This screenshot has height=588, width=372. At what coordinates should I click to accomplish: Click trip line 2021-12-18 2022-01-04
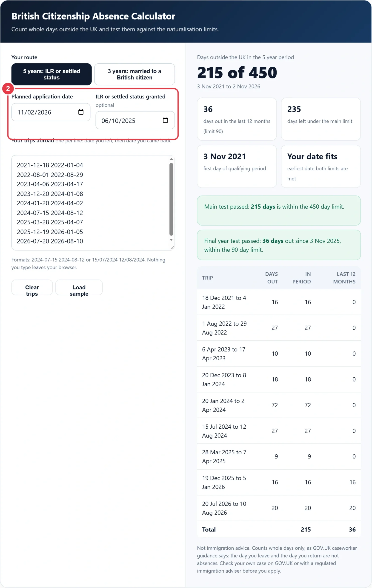(x=50, y=165)
